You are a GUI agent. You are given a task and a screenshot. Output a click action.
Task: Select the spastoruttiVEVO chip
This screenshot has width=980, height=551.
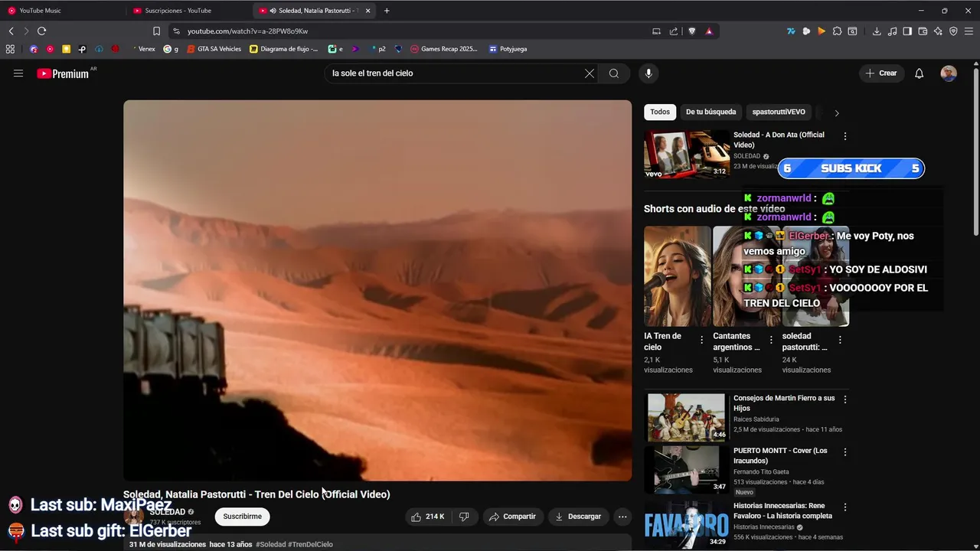(779, 112)
